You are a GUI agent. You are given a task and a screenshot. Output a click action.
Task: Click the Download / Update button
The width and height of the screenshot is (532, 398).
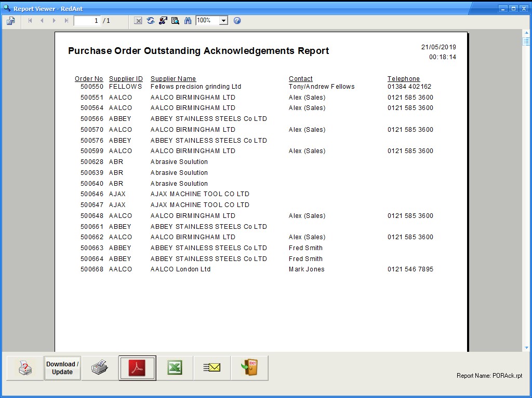pos(62,368)
